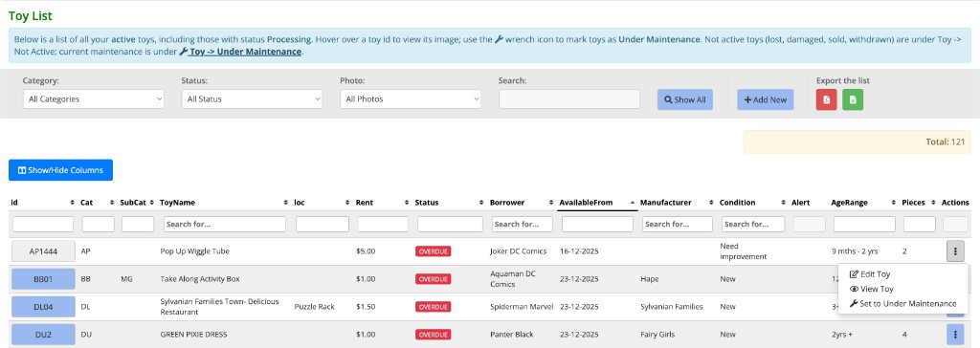980x348 pixels.
Task: Click the Puzzle Rack location cell
Action: click(314, 307)
